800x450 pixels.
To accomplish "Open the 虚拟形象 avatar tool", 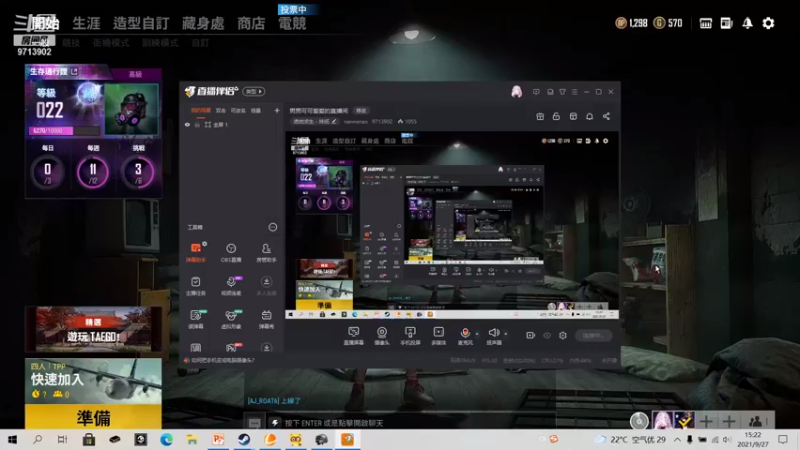I will [231, 319].
